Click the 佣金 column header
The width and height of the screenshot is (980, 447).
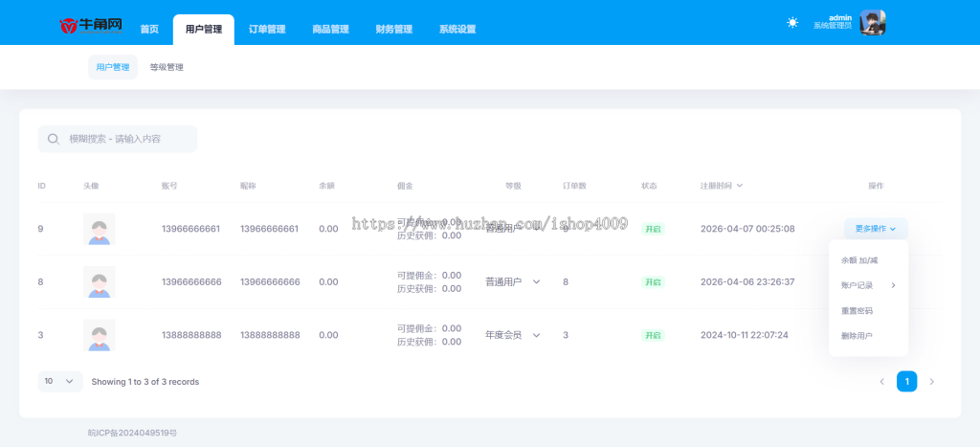405,186
